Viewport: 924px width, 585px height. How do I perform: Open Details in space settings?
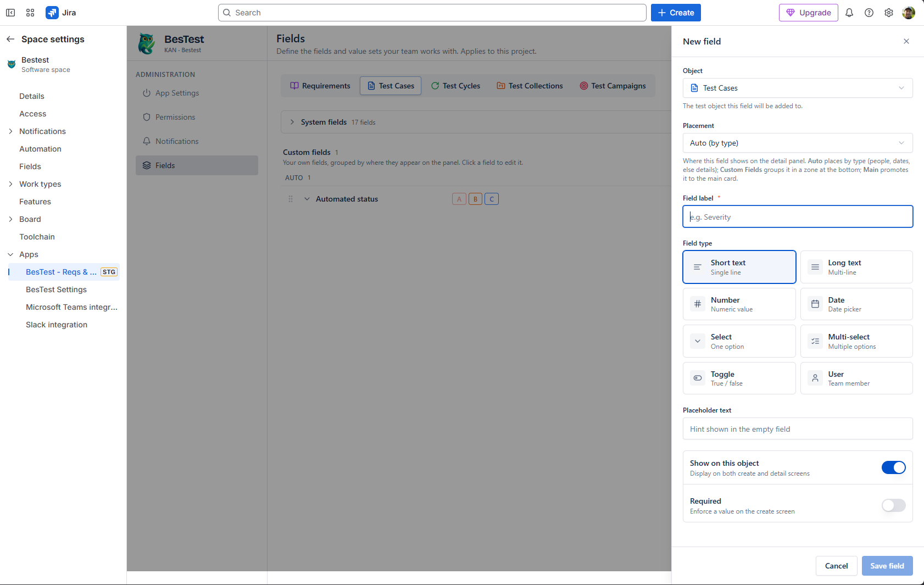pos(32,96)
